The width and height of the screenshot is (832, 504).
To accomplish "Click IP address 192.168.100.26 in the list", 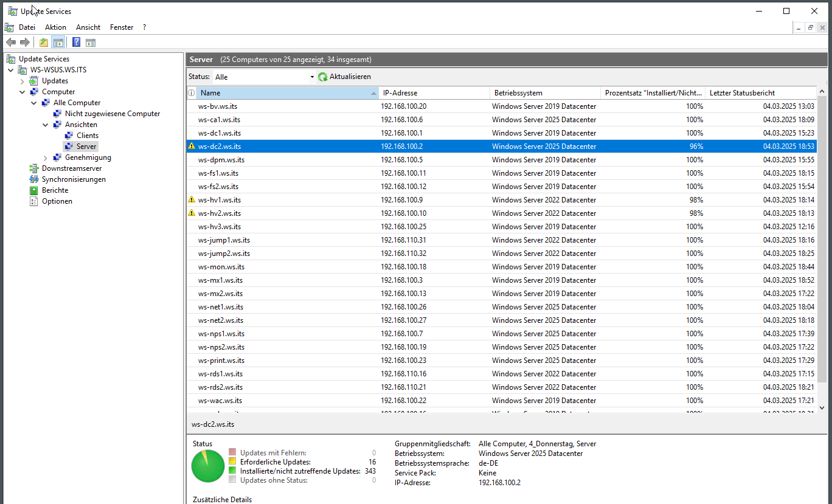I will [x=403, y=307].
